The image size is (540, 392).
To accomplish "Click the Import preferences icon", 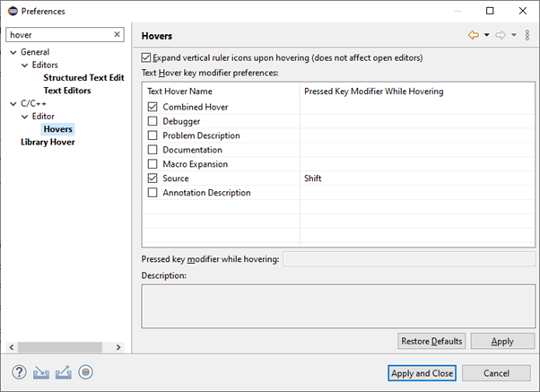I will tap(41, 372).
